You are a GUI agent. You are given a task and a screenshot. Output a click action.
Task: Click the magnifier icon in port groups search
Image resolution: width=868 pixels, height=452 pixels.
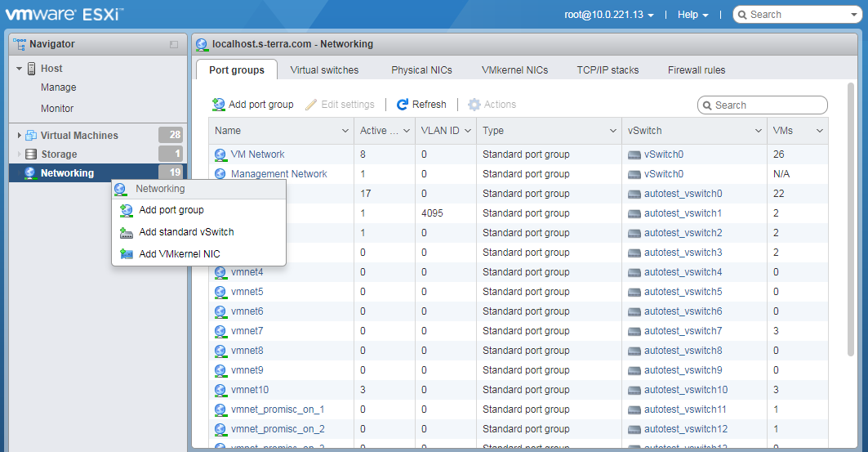click(x=707, y=105)
